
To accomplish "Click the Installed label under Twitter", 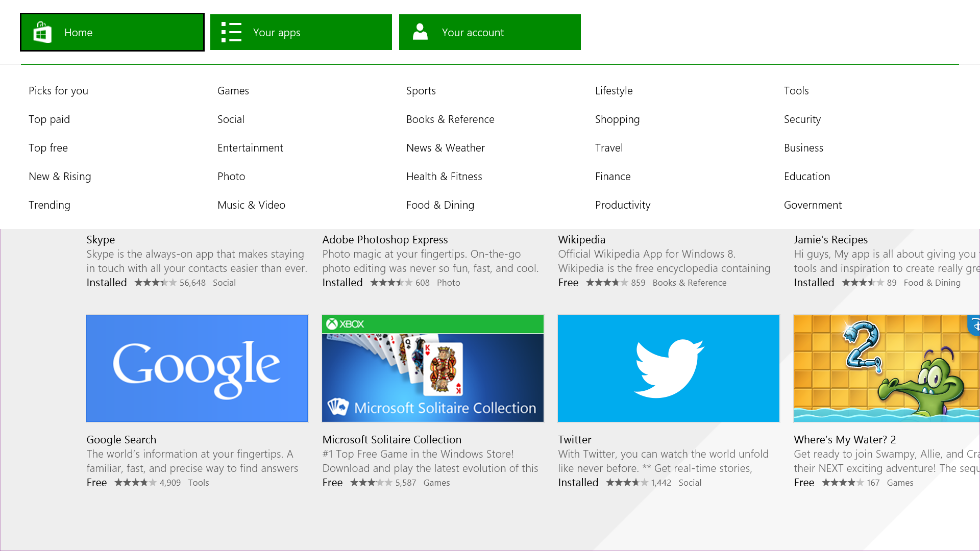I will pyautogui.click(x=578, y=483).
